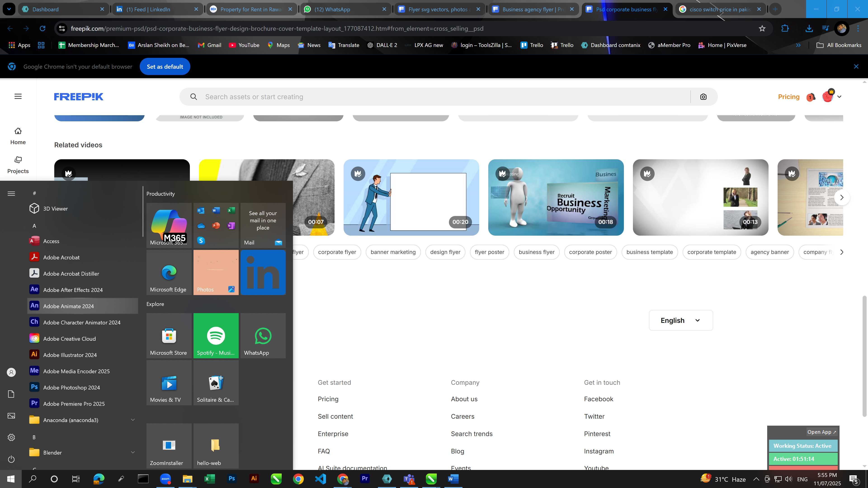Screen dimensions: 868x488
Task: Open Business Opportunity video thumbnail
Action: click(x=556, y=197)
